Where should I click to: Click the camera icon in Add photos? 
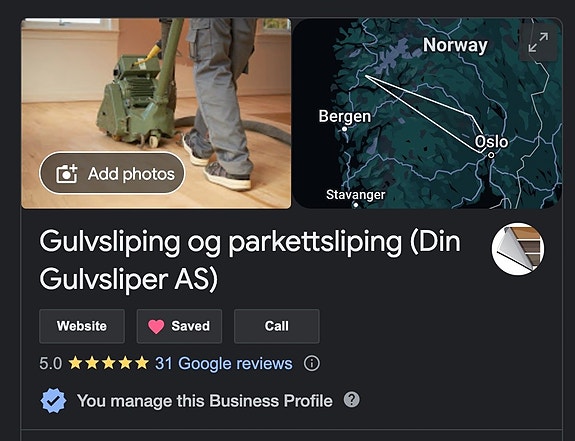tap(66, 174)
